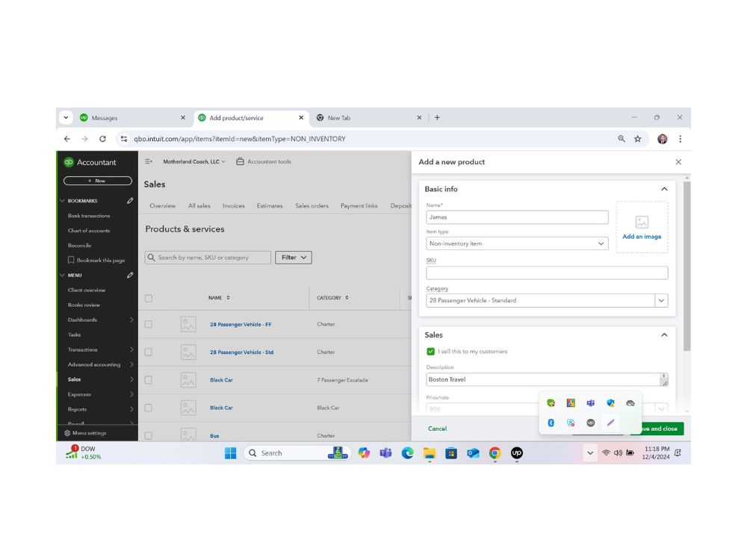The height and width of the screenshot is (560, 747).
Task: Switch to the Sales orders tab
Action: click(x=311, y=206)
